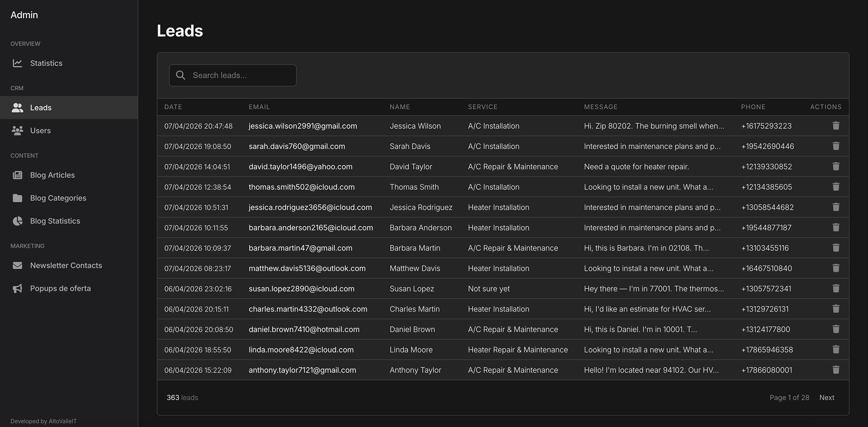Open Blog Statistics via pie chart icon
Image resolution: width=868 pixels, height=427 pixels.
point(17,221)
